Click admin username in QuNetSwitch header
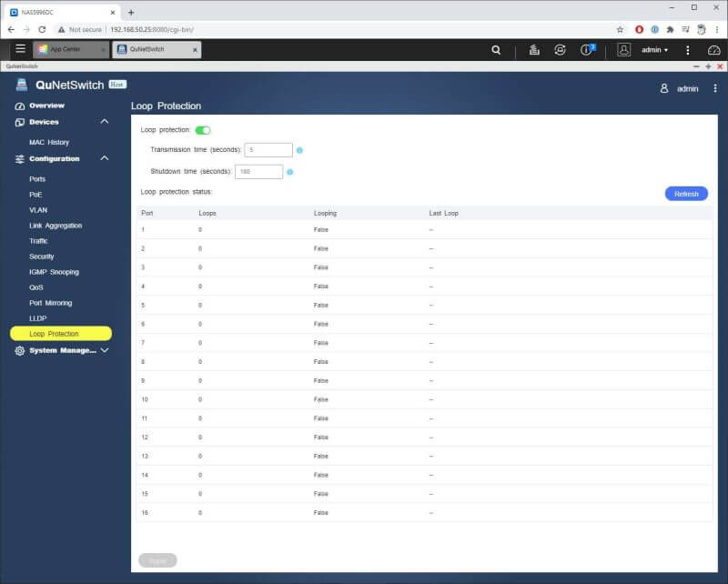 coord(688,88)
